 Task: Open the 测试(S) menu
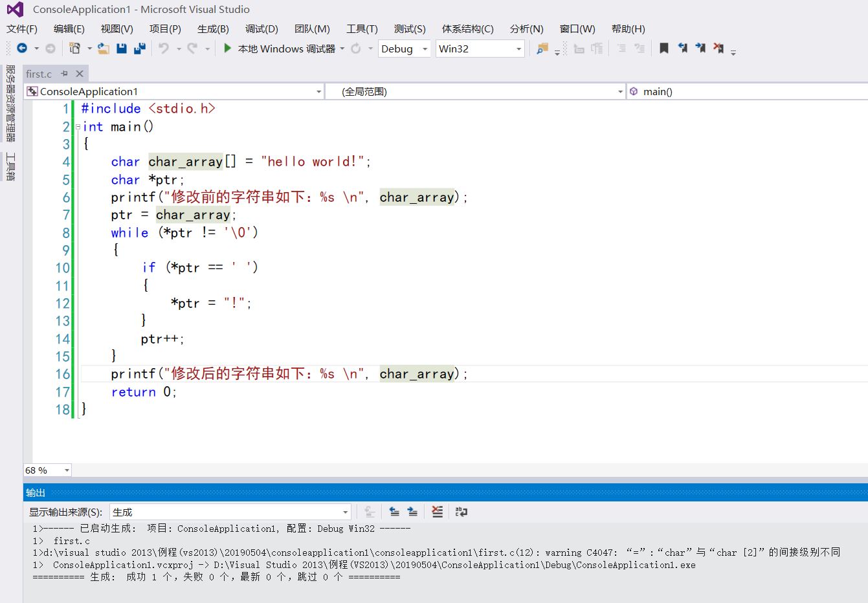click(x=410, y=28)
